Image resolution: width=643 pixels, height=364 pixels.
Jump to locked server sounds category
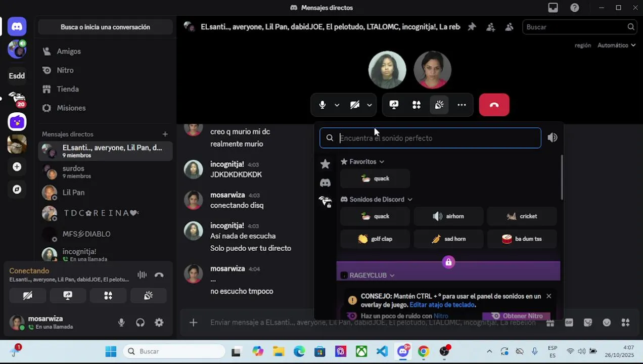(325, 202)
